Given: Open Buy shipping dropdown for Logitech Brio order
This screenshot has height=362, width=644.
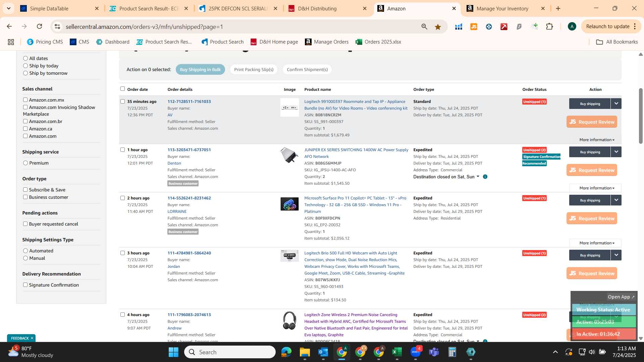Looking at the screenshot, I should (616, 255).
